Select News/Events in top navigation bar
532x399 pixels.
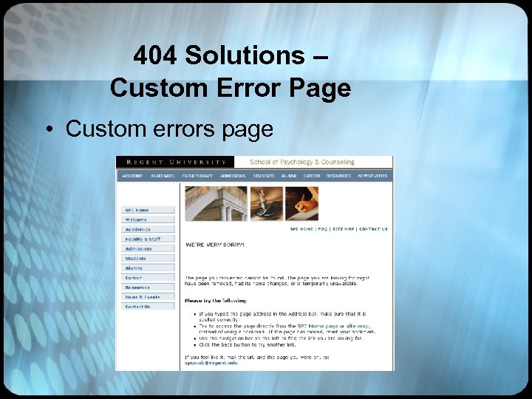[x=372, y=176]
